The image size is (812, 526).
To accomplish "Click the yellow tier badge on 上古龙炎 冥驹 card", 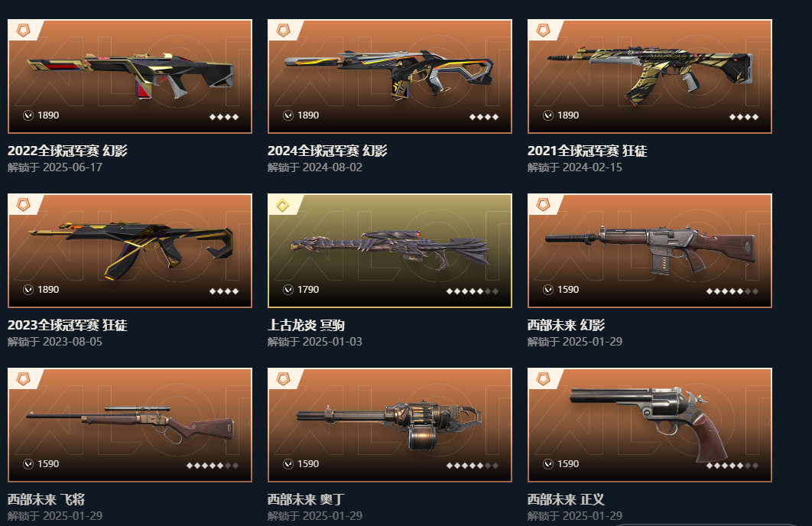I will tap(283, 205).
